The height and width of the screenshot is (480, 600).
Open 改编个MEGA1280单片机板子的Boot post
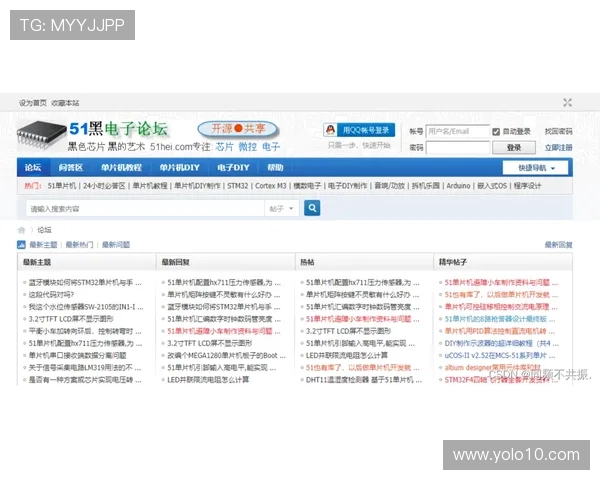coord(226,356)
